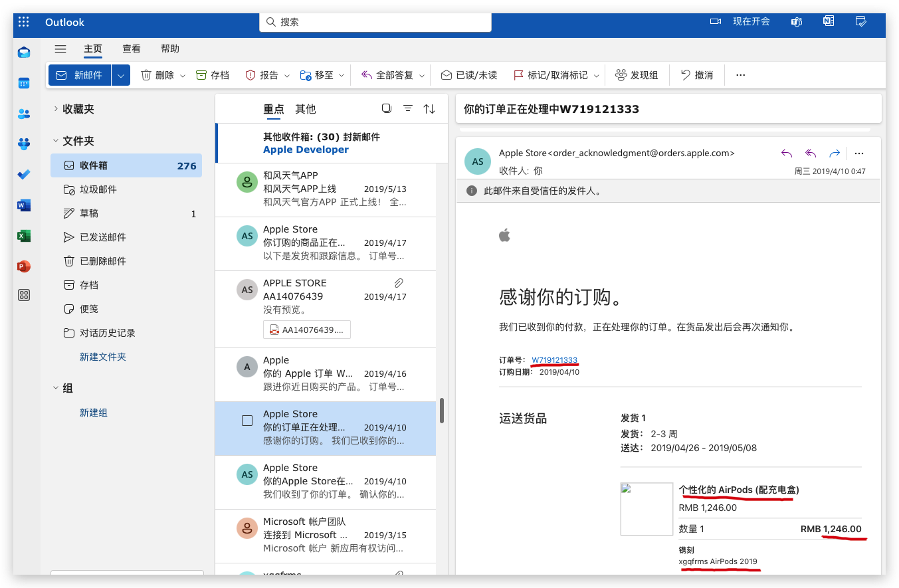Select the Other inbox tab

click(x=306, y=109)
